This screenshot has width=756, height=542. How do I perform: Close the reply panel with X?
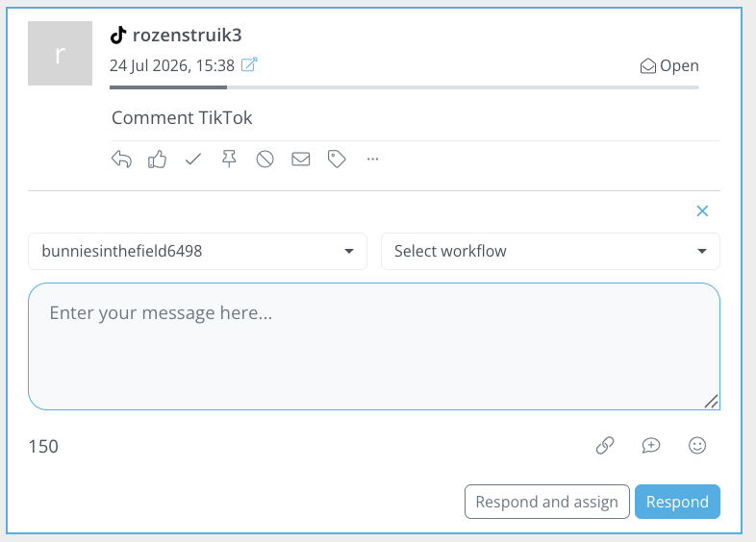(702, 211)
